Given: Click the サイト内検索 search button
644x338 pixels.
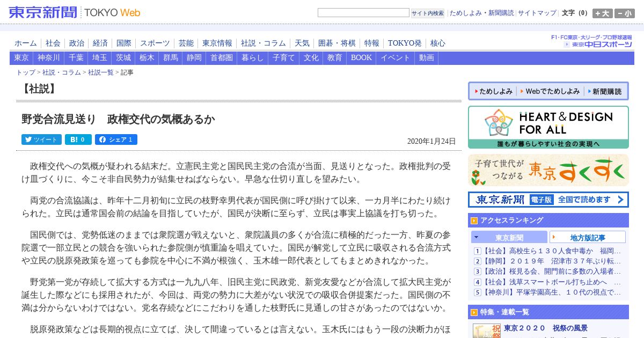Looking at the screenshot, I should (428, 13).
